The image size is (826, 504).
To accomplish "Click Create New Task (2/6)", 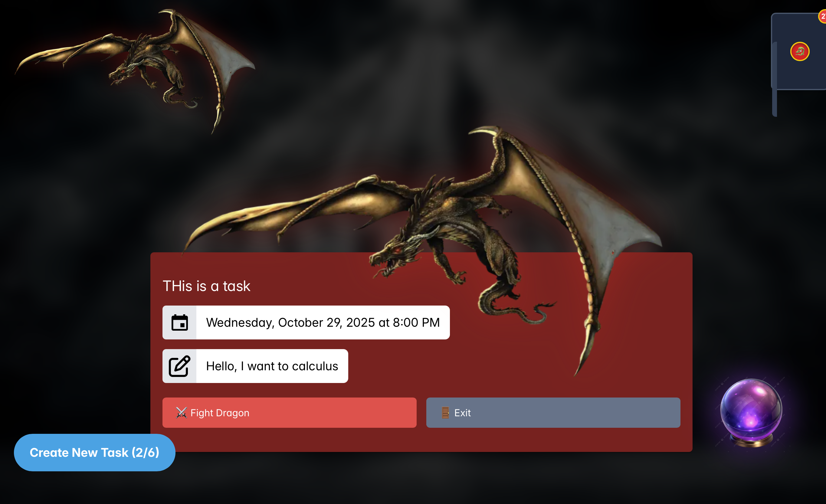I will [94, 452].
